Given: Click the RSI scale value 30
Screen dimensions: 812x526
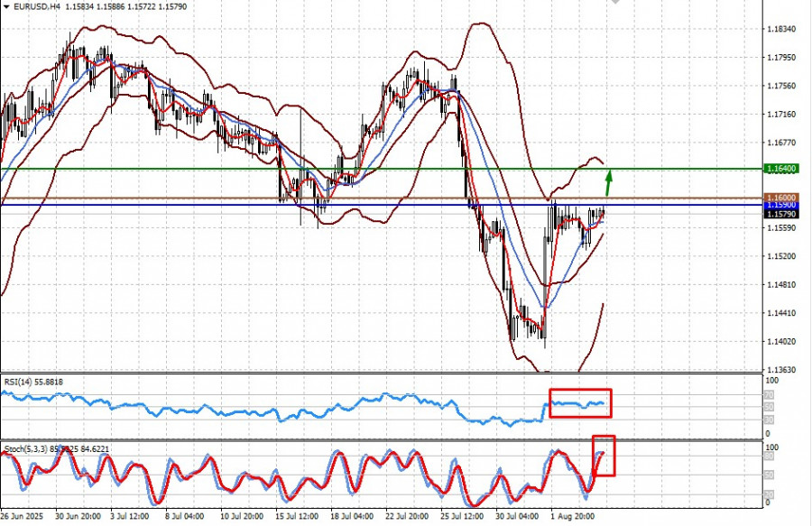Looking at the screenshot, I should coord(770,420).
